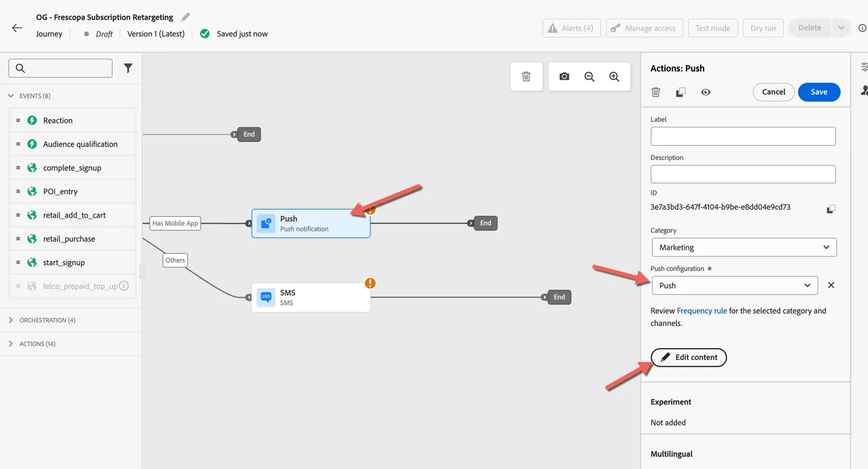The height and width of the screenshot is (469, 868).
Task: Click into the Label input field
Action: (743, 136)
